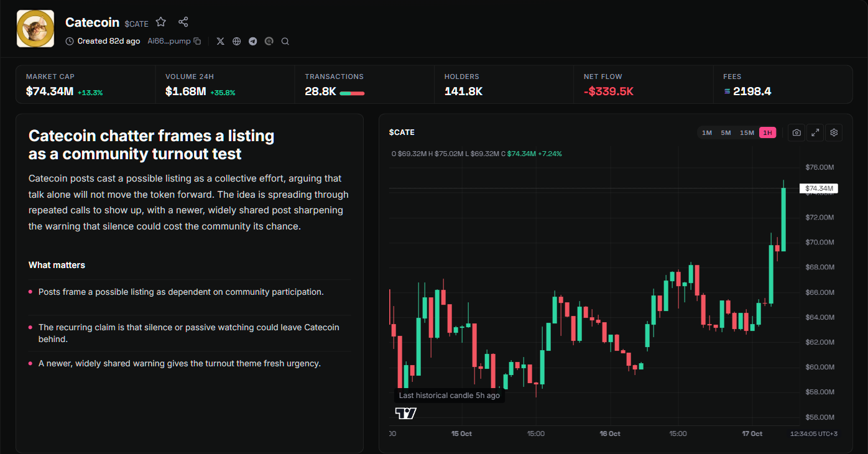Open the chart settings gear
Viewport: 868px width, 454px height.
click(x=834, y=132)
